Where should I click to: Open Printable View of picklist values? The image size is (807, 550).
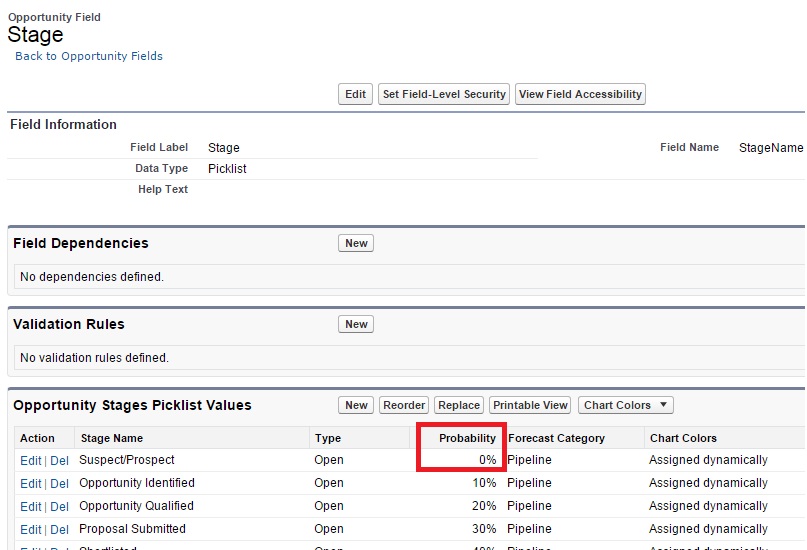pos(530,405)
